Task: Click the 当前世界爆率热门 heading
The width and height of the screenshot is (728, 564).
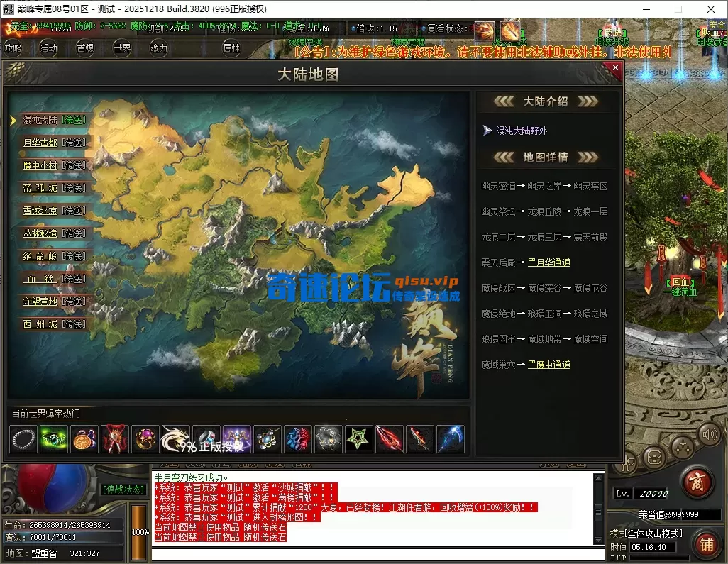Action: point(45,414)
